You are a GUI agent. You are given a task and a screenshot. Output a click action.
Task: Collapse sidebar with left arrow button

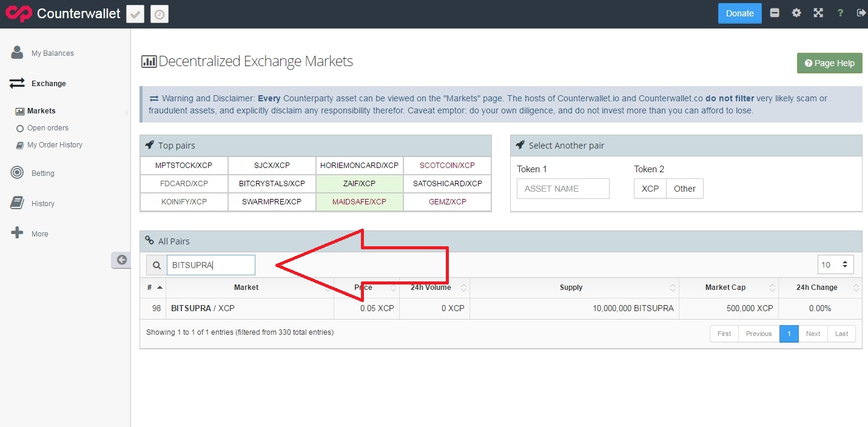pos(121,260)
